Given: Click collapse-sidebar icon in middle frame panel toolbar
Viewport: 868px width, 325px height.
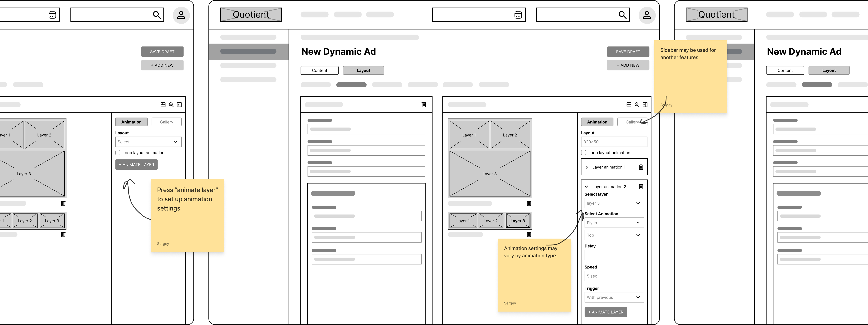Looking at the screenshot, I should pos(645,105).
